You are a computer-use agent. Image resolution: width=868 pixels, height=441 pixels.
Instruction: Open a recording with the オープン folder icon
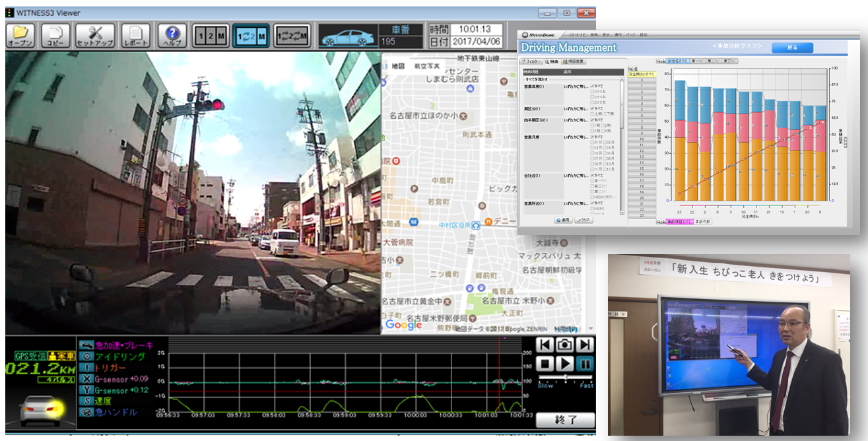(x=20, y=36)
